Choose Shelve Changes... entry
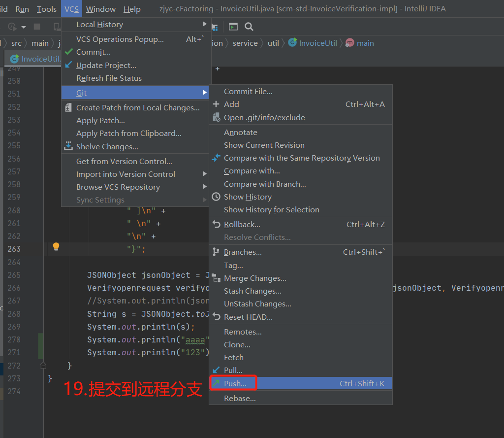The image size is (504, 438). [x=135, y=146]
